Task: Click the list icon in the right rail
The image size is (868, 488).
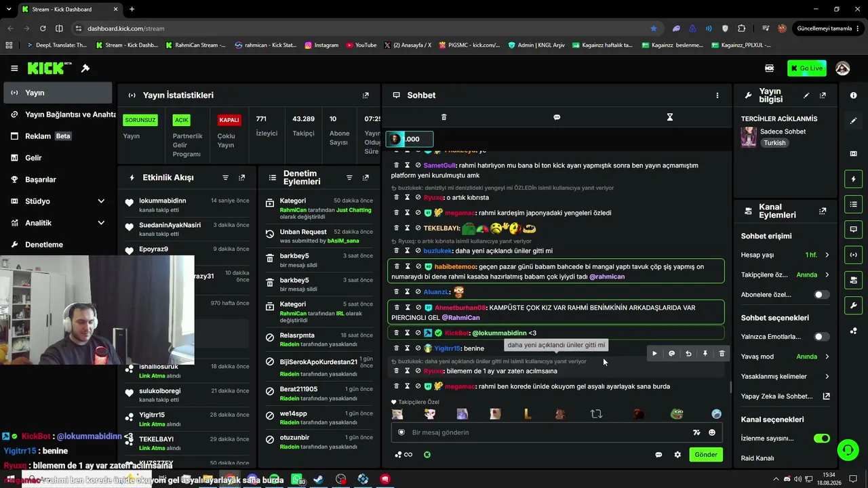Action: coord(853,204)
